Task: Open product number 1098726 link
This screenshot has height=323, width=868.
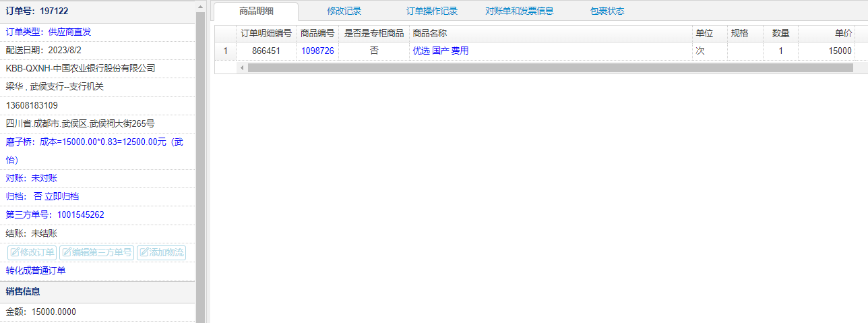Action: click(x=317, y=51)
